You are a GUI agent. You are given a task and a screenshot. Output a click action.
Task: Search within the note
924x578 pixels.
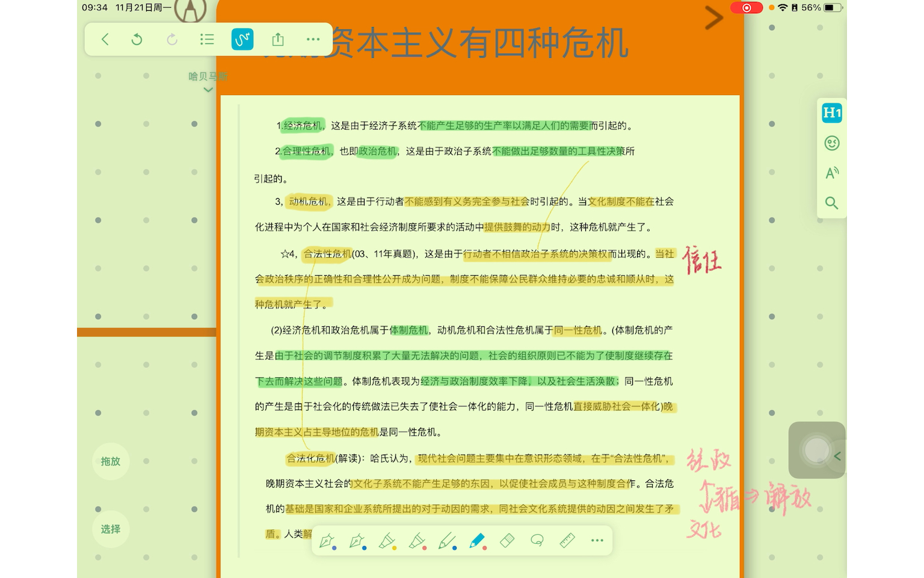coord(832,203)
